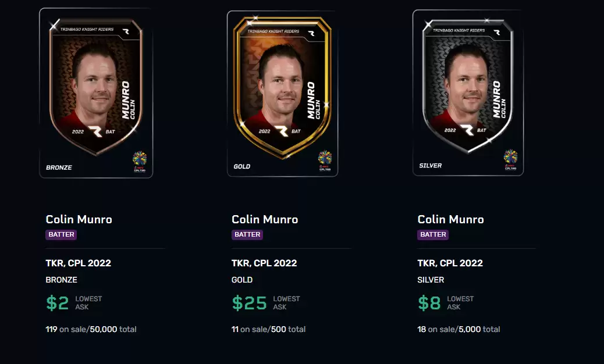Open the Silver Colin Munro card image
Viewport: 604px width, 364px height.
click(x=468, y=92)
